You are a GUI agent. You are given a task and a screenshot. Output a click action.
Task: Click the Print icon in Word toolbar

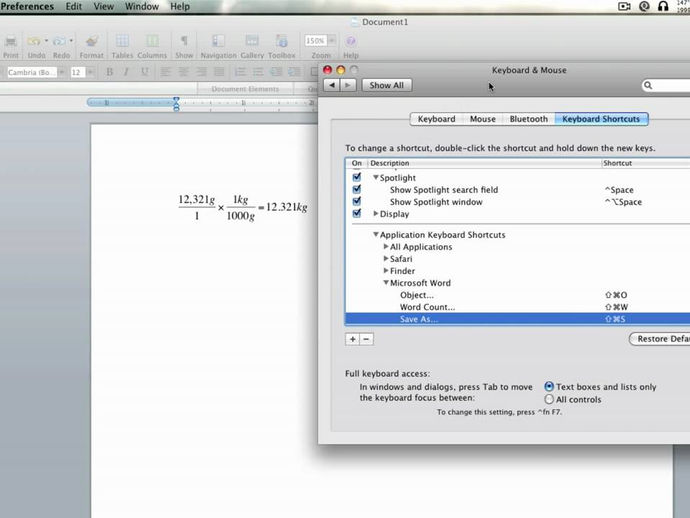11,42
